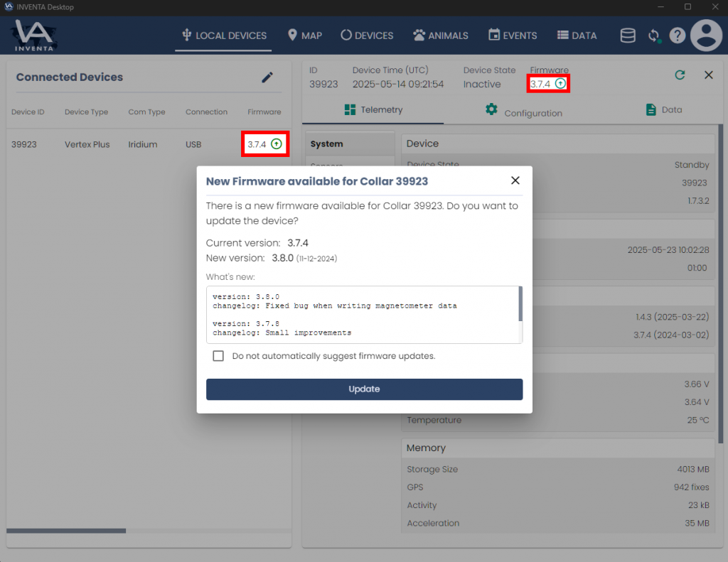
Task: Switch to the Configuration tab
Action: [524, 112]
